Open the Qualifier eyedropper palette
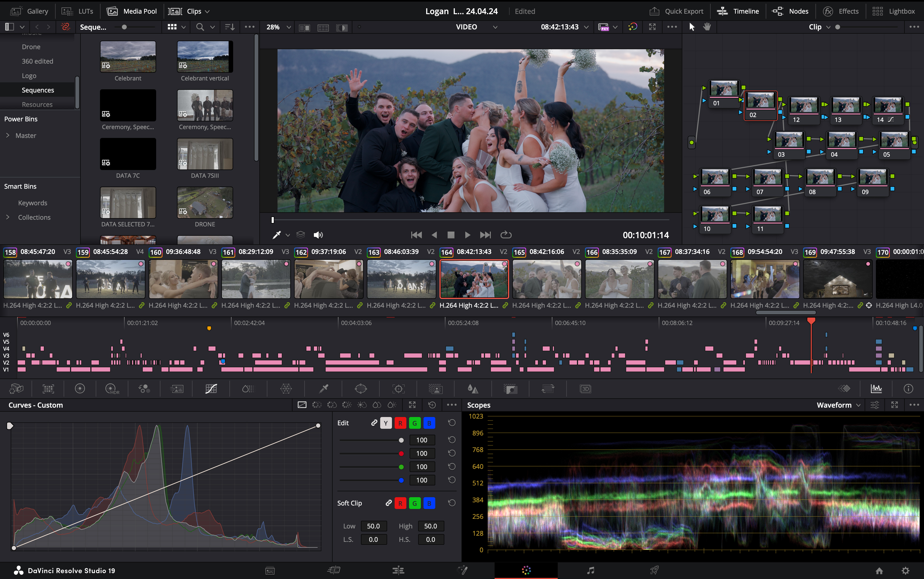Viewport: 924px width, 579px height. tap(324, 389)
